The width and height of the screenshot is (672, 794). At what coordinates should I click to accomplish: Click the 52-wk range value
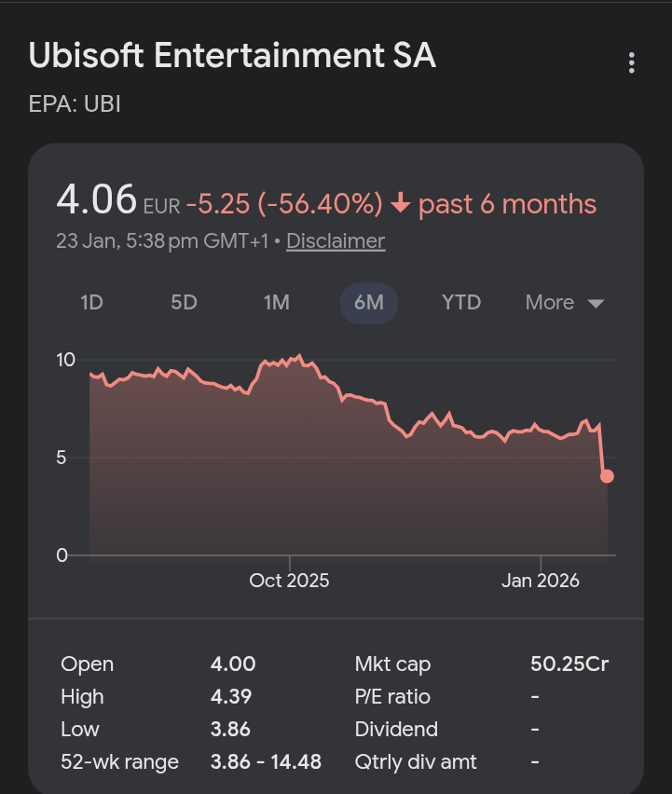(266, 761)
